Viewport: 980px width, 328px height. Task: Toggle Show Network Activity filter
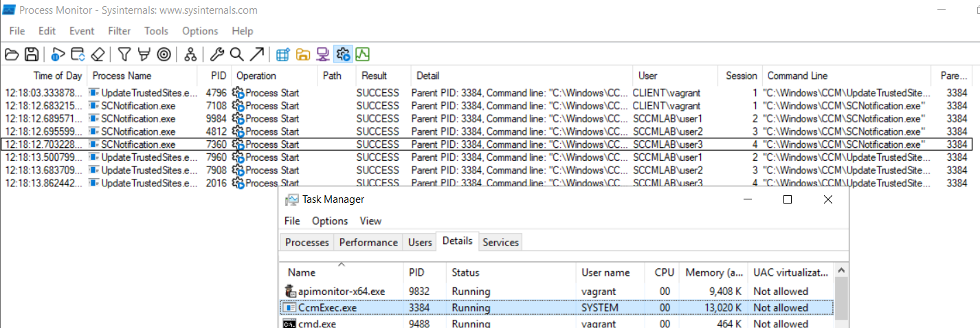(x=322, y=54)
